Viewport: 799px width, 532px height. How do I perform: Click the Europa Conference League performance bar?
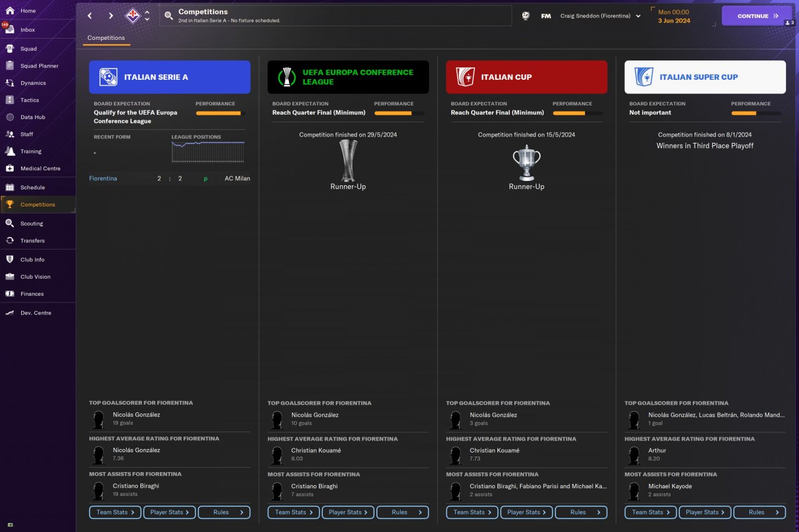[399, 114]
